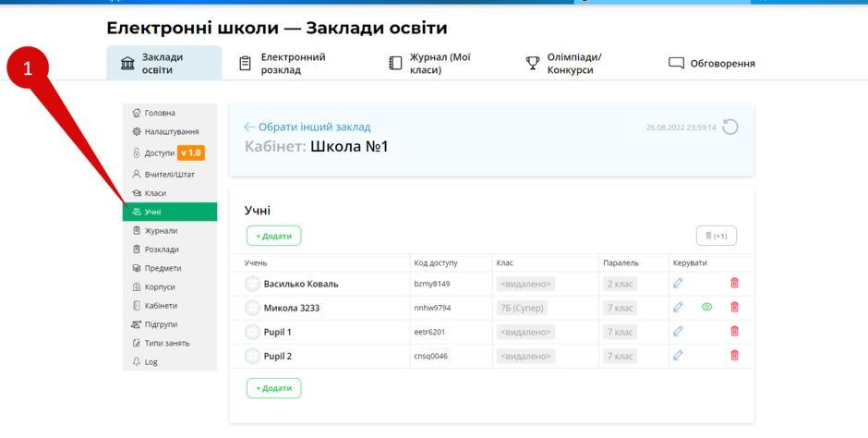The height and width of the screenshot is (438, 868).
Task: Open the Обговорення tab
Action: pos(712,63)
